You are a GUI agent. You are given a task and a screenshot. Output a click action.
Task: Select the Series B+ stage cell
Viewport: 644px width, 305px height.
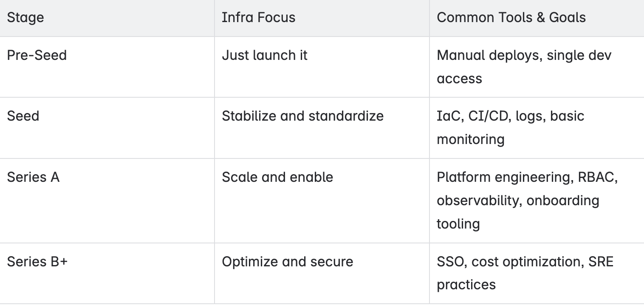(x=107, y=273)
